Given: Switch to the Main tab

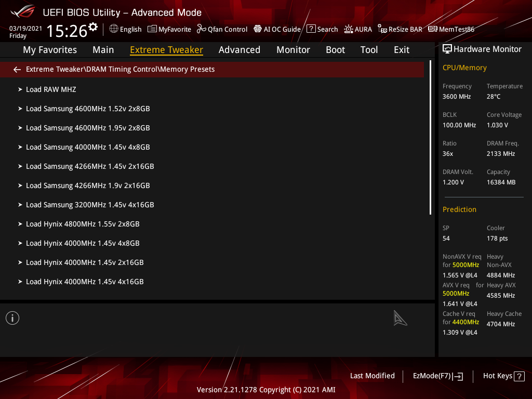Looking at the screenshot, I should point(103,49).
